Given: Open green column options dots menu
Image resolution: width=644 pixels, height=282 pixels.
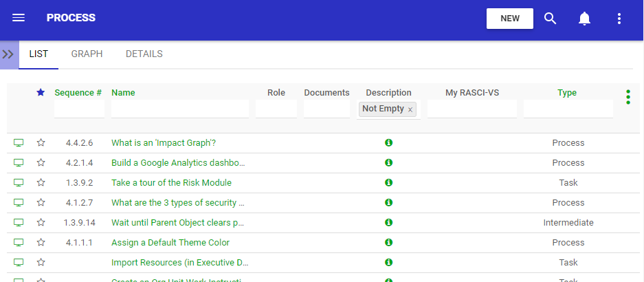Looking at the screenshot, I should click(628, 97).
